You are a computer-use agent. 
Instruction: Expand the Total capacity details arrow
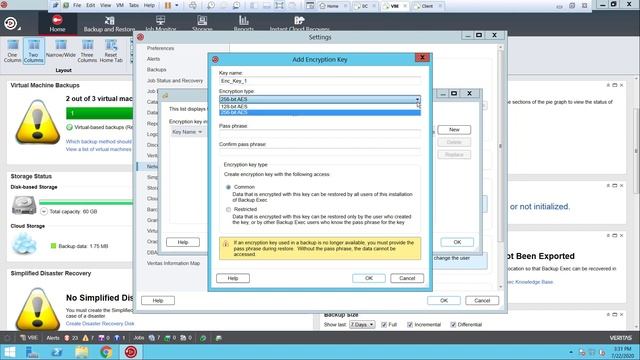[44, 211]
